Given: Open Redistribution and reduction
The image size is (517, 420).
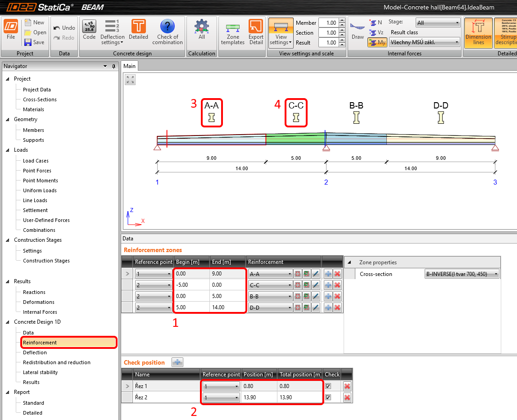Looking at the screenshot, I should (56, 362).
